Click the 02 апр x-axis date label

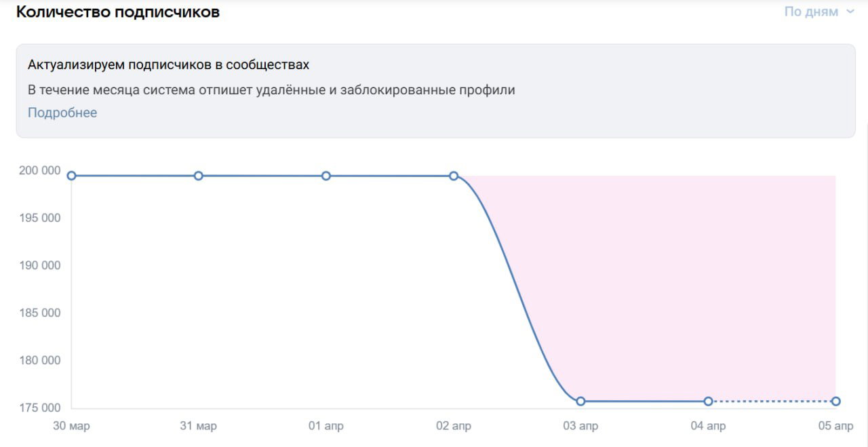pos(454,426)
